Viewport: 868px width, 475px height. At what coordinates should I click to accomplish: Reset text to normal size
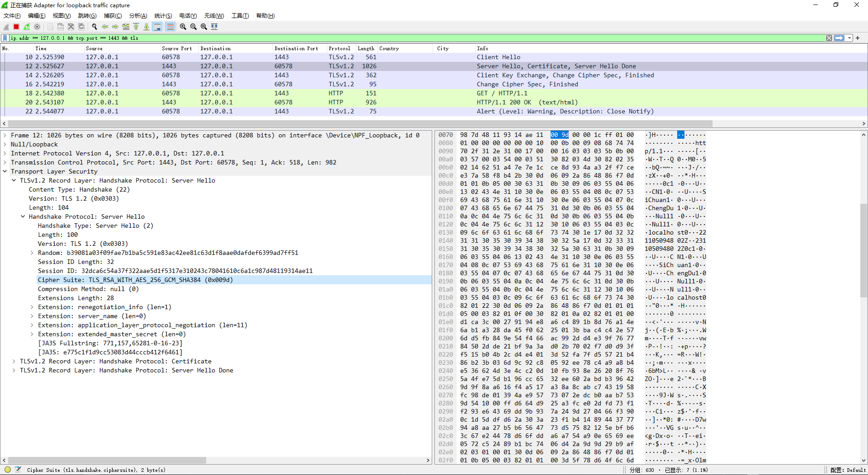(204, 27)
